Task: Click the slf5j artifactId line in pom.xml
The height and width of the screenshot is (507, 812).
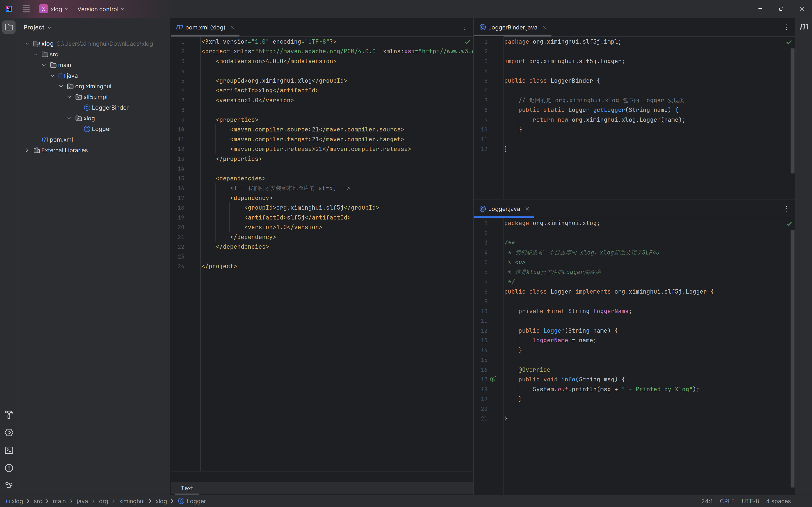Action: point(297,218)
